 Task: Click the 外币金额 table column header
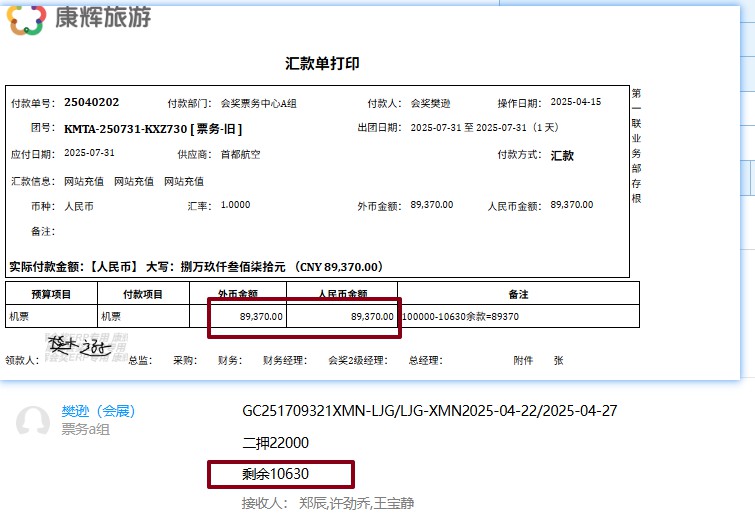tap(238, 294)
